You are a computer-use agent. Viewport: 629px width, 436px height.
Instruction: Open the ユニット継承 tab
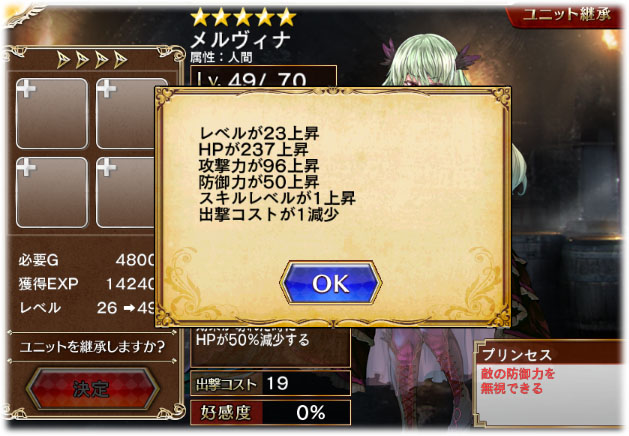(566, 15)
